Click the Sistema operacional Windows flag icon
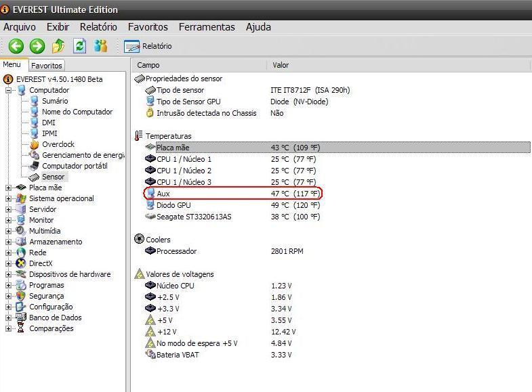 point(21,198)
